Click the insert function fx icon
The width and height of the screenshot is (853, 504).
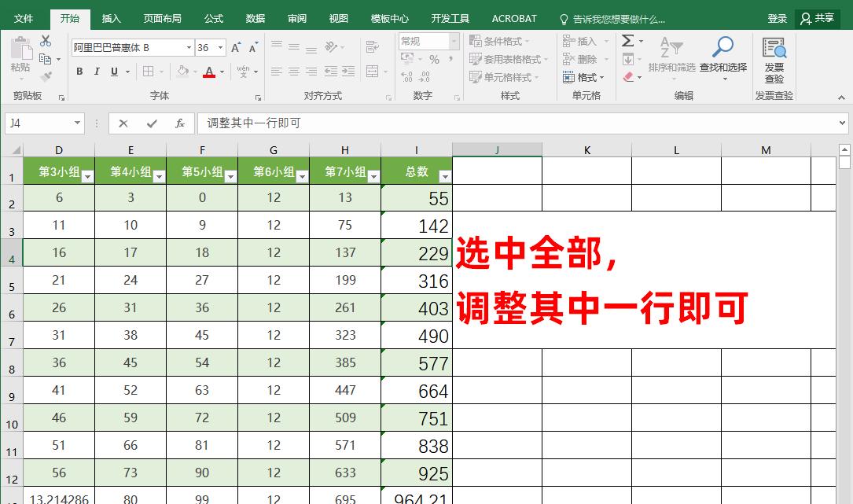[180, 123]
